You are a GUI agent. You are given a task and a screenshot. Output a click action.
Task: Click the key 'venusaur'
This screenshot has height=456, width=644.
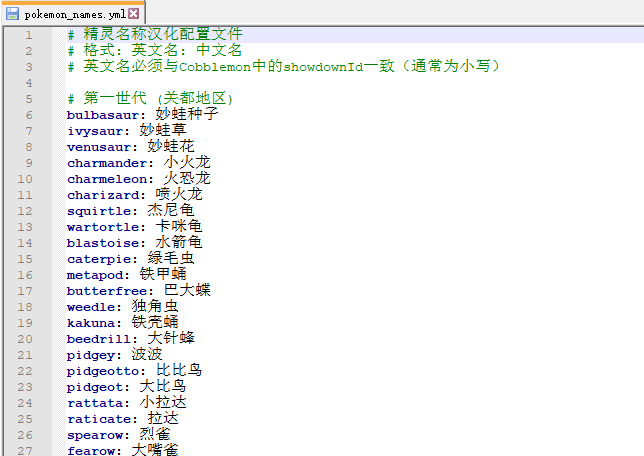[x=98, y=147]
